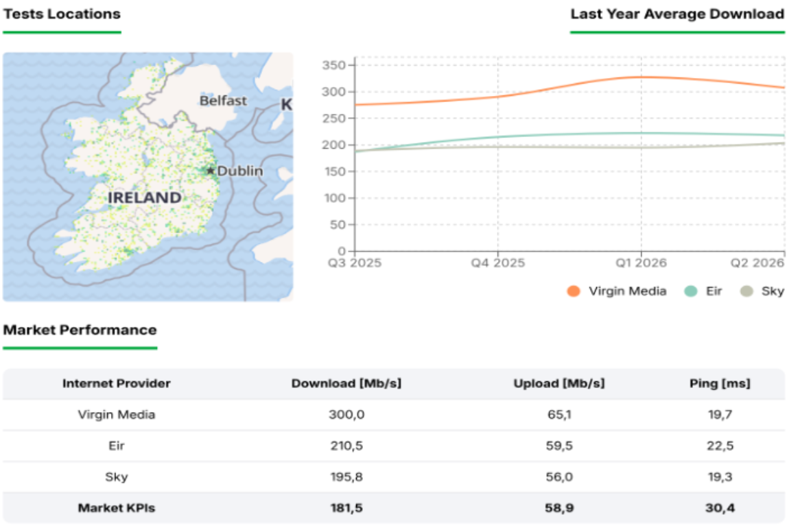Click the teal Eir line at Q4 2025

(x=498, y=136)
